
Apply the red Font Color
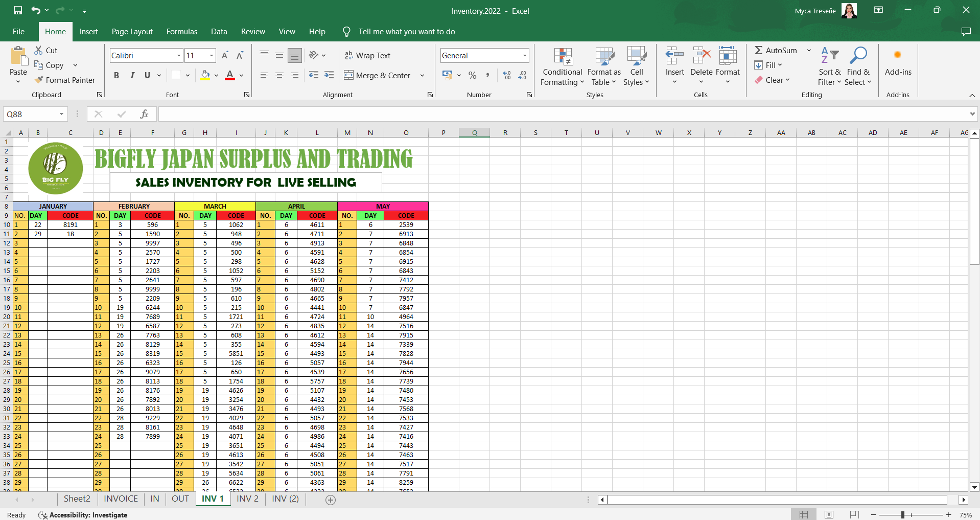[230, 75]
